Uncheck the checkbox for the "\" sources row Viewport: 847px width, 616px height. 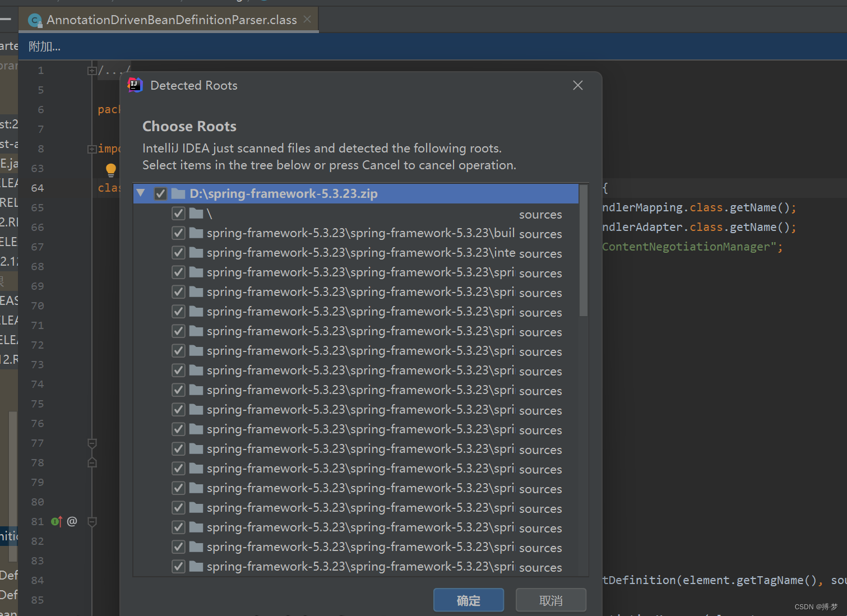pyautogui.click(x=178, y=214)
